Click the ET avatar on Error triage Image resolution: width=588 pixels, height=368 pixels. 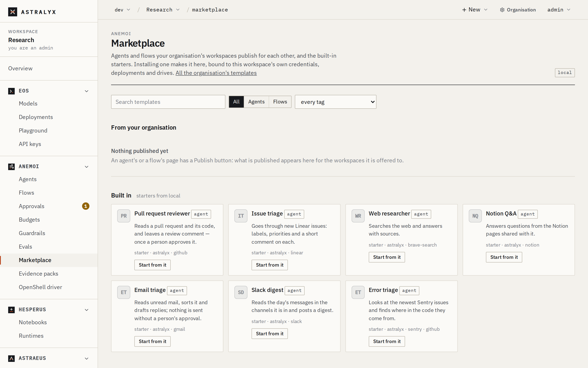click(x=358, y=292)
